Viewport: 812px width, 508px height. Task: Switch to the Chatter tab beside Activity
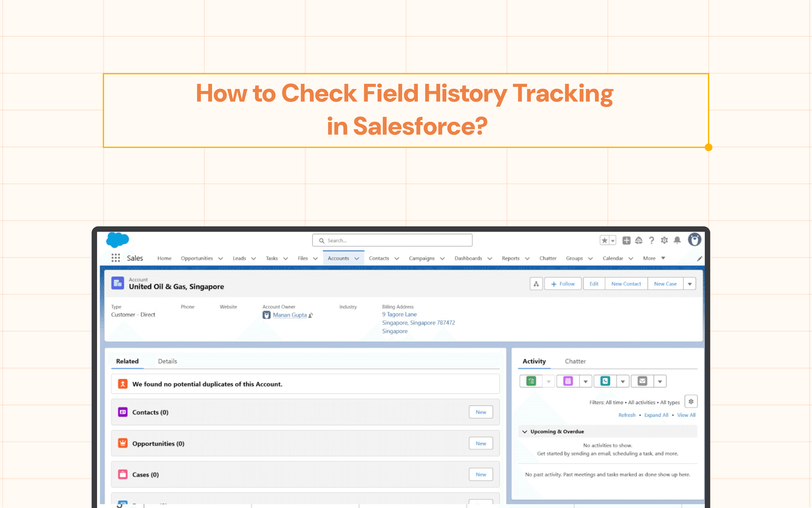[x=575, y=361]
